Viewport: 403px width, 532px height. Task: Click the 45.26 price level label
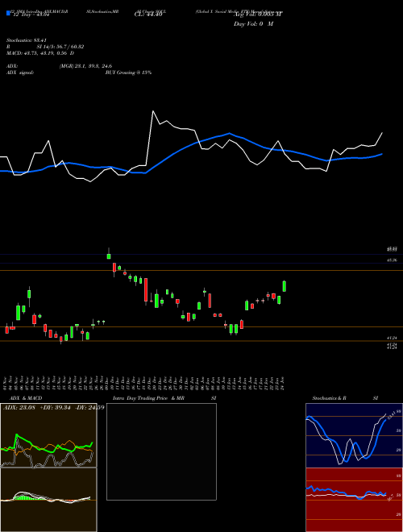click(x=392, y=260)
